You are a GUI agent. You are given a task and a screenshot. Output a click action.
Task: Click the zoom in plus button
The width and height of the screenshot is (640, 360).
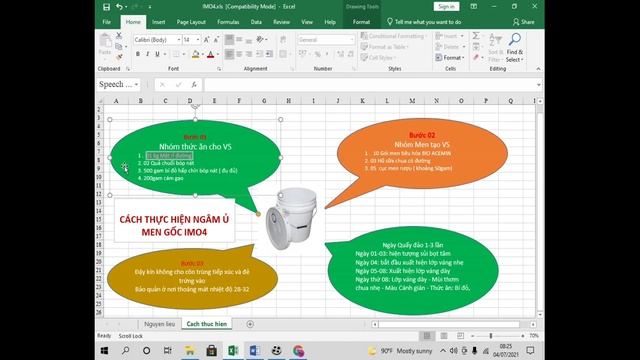click(x=523, y=336)
